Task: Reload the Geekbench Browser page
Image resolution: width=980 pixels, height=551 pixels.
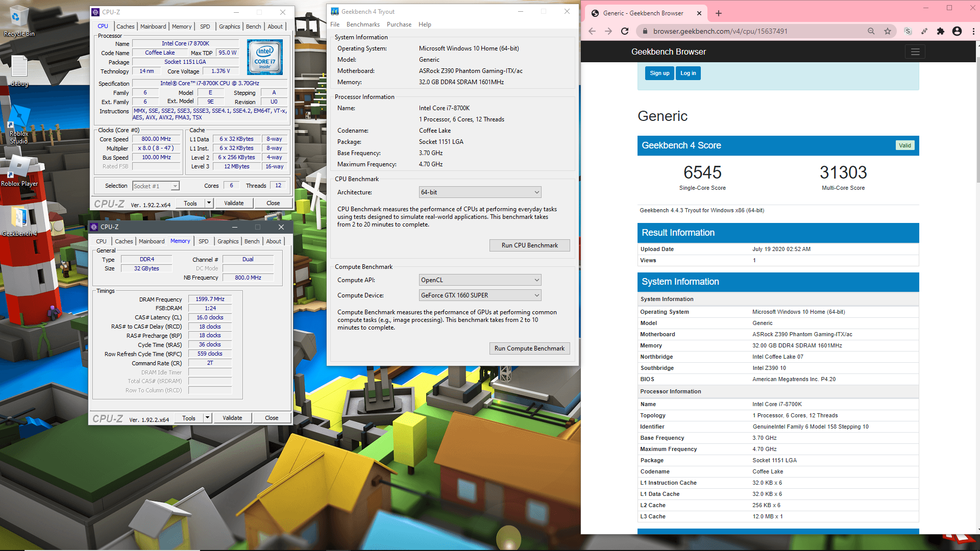Action: [x=625, y=31]
